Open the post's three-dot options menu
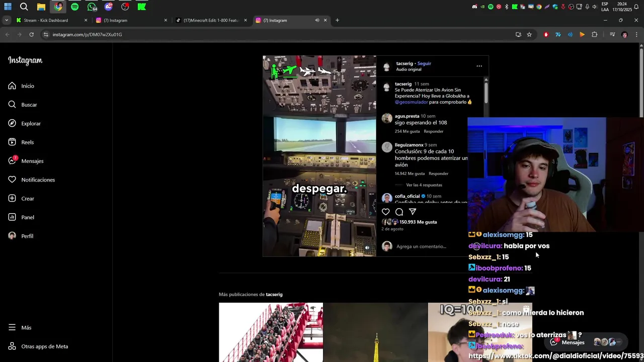644x362 pixels. coord(479,66)
